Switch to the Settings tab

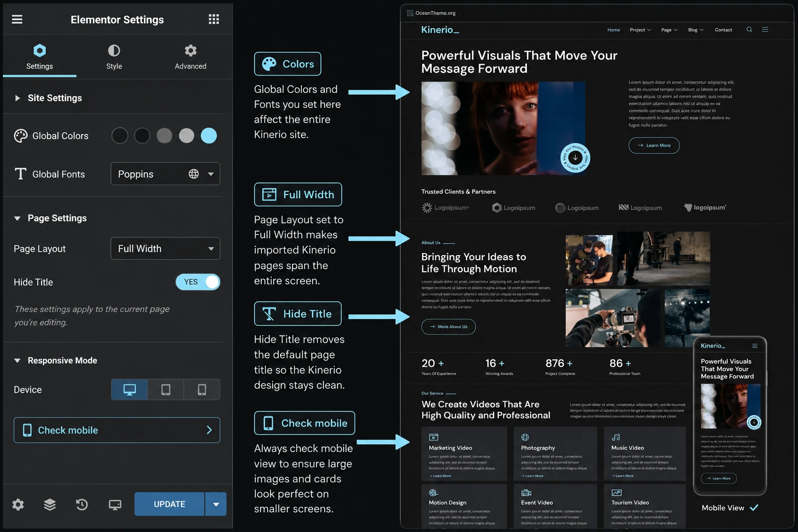click(x=39, y=57)
